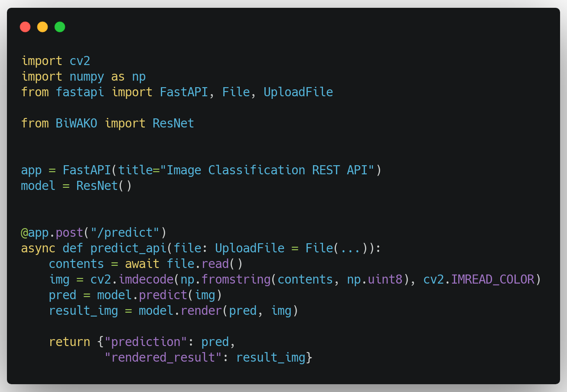Click 'numpy' in the import numpy line

click(x=87, y=77)
